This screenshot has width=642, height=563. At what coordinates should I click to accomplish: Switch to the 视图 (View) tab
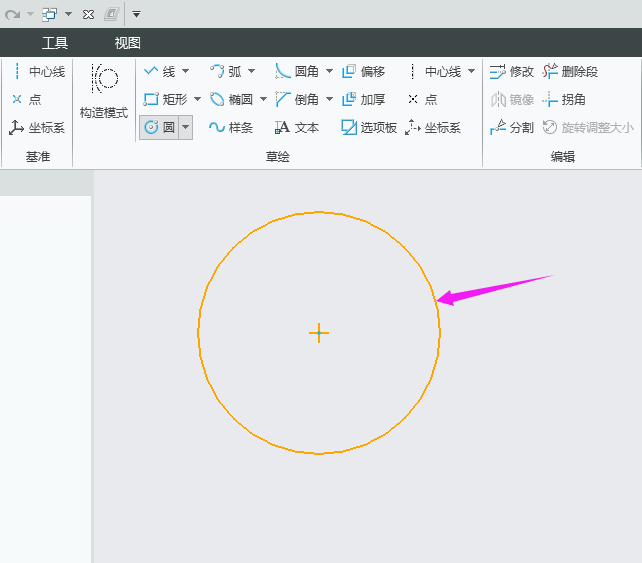(x=128, y=43)
